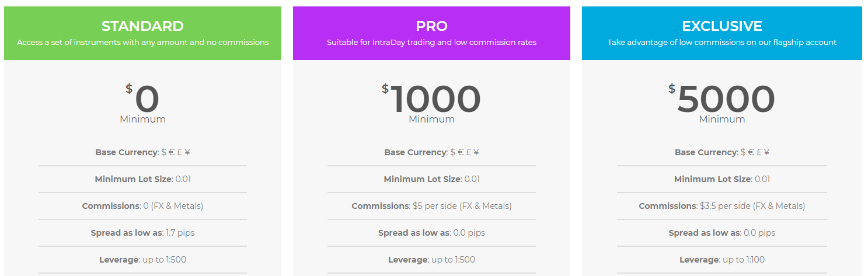This screenshot has height=276, width=868.
Task: Click the Standard spread 1.7 pips row
Action: pos(143,233)
